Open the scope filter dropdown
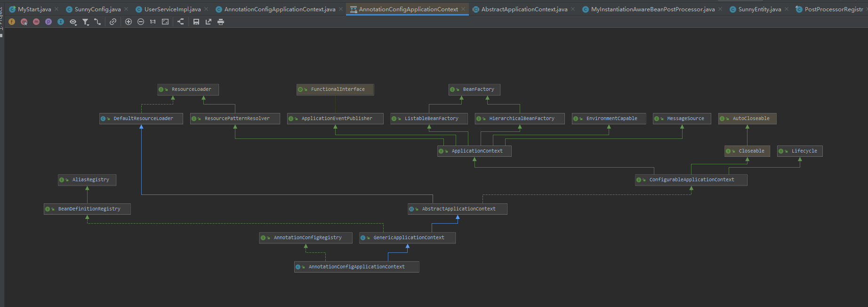Viewport: 868px width, 307px height. pos(85,22)
